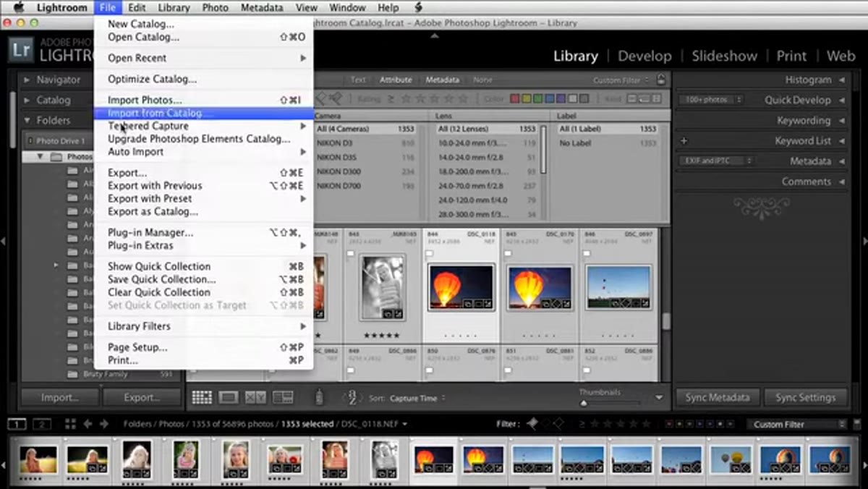Open the Metadata menu in menu bar
The image size is (868, 489).
point(262,8)
